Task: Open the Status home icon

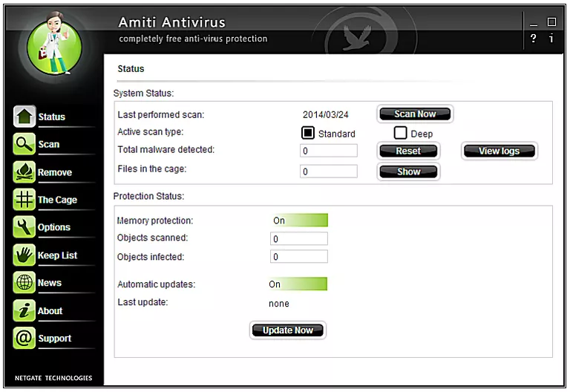Action: click(24, 117)
